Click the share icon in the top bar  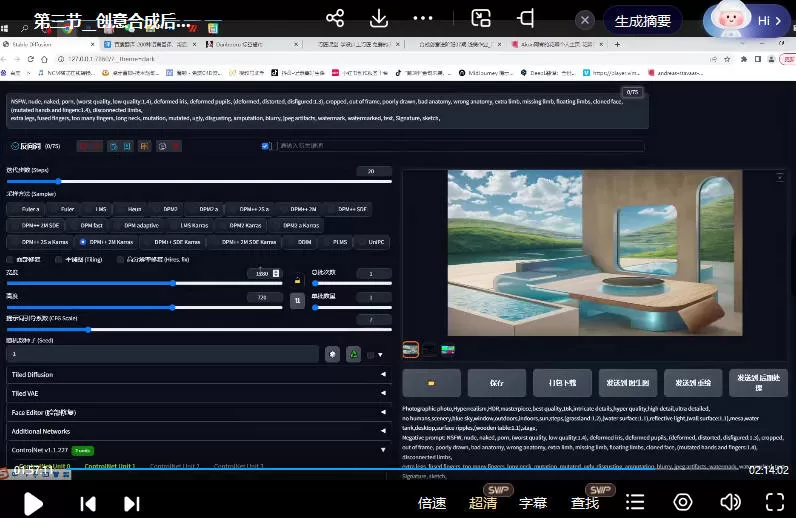point(335,19)
